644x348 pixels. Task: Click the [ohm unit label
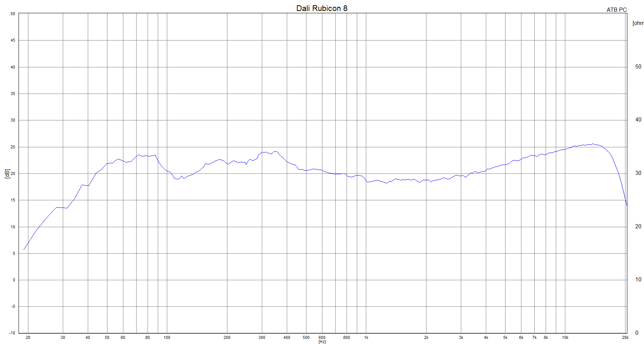pos(638,23)
